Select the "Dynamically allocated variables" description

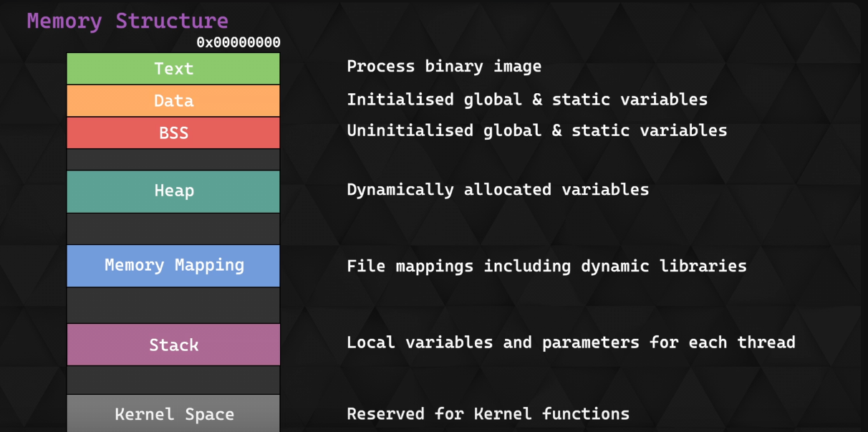[x=498, y=190]
